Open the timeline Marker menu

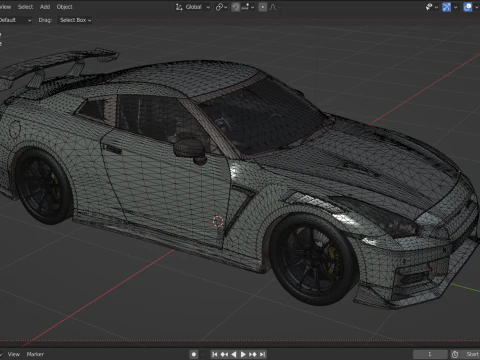[35, 354]
